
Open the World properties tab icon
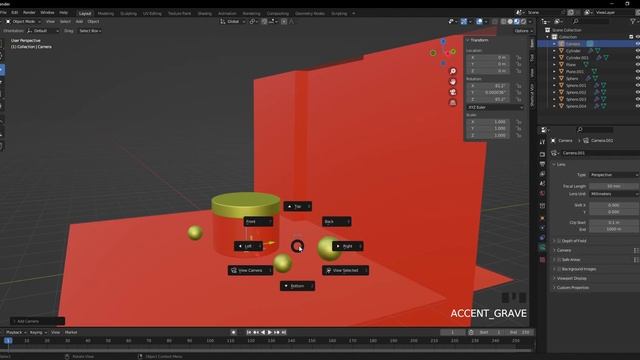542,193
